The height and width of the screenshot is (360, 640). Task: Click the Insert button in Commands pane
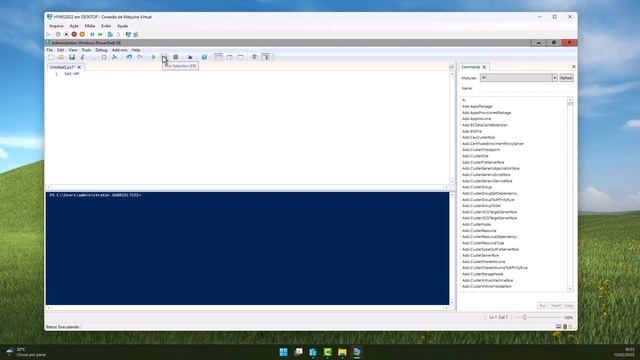coord(556,306)
